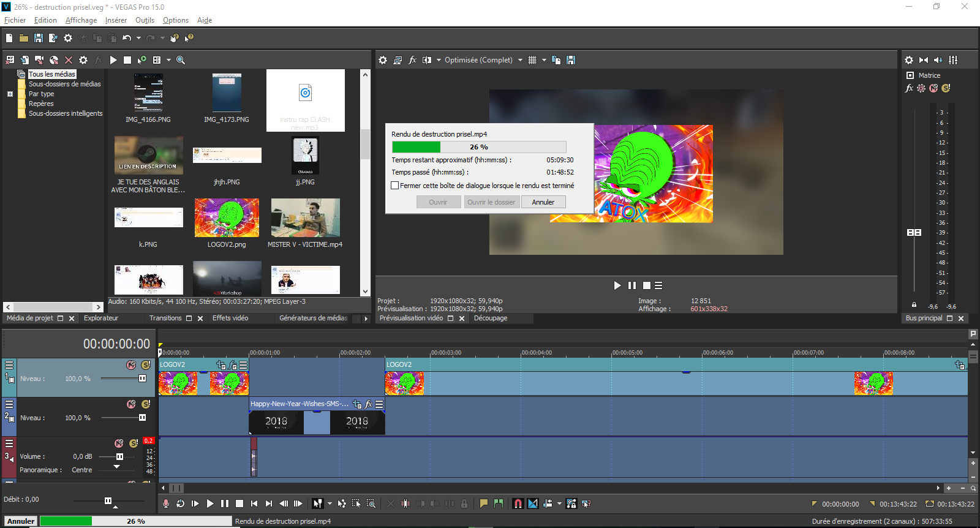Select the envelope edit tool icon
The height and width of the screenshot is (528, 980).
342,503
